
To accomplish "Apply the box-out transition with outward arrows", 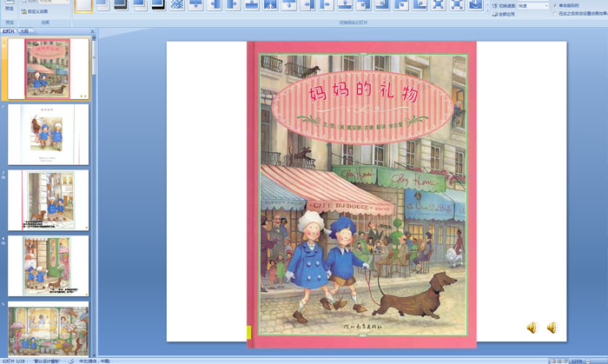I will [456, 5].
